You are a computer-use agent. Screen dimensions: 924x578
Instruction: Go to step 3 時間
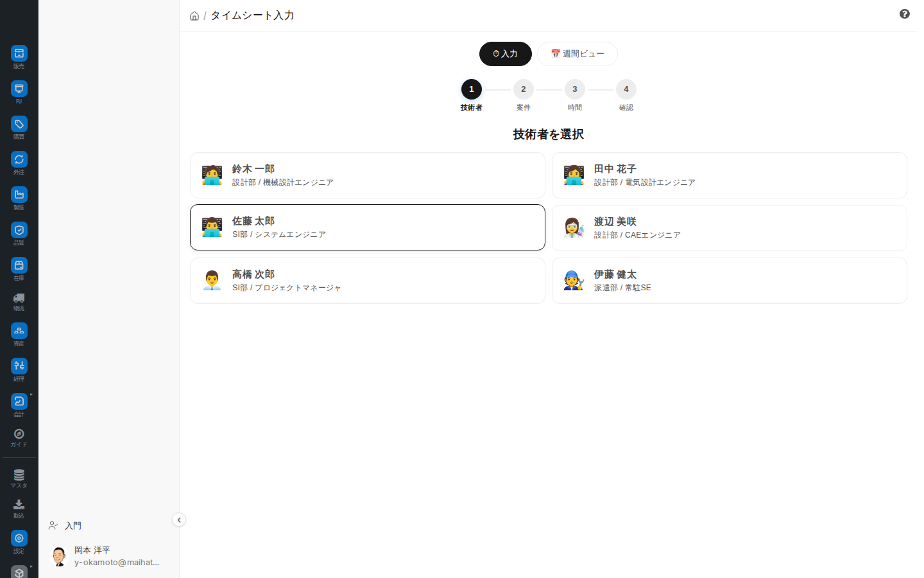point(575,89)
